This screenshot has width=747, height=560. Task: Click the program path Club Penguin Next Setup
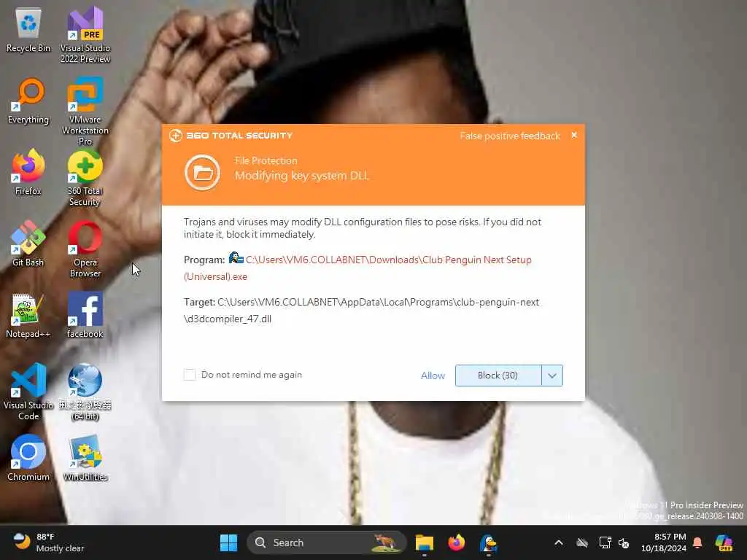coord(357,268)
